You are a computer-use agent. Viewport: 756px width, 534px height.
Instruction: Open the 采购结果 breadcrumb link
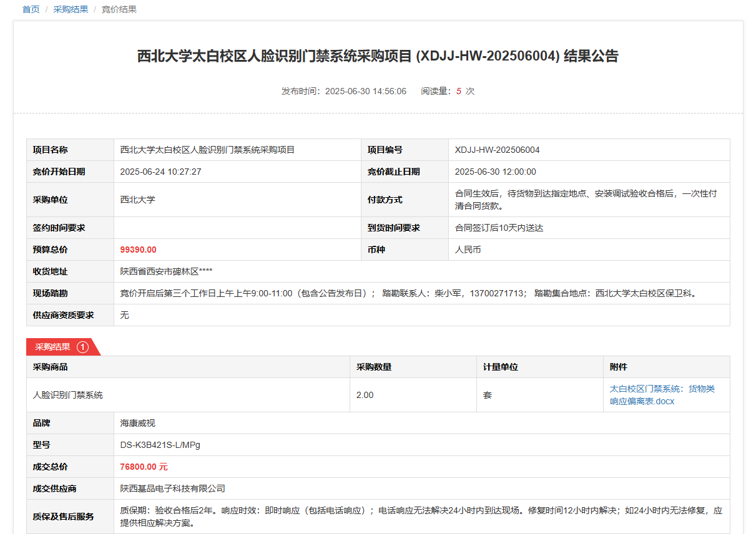[x=71, y=9]
